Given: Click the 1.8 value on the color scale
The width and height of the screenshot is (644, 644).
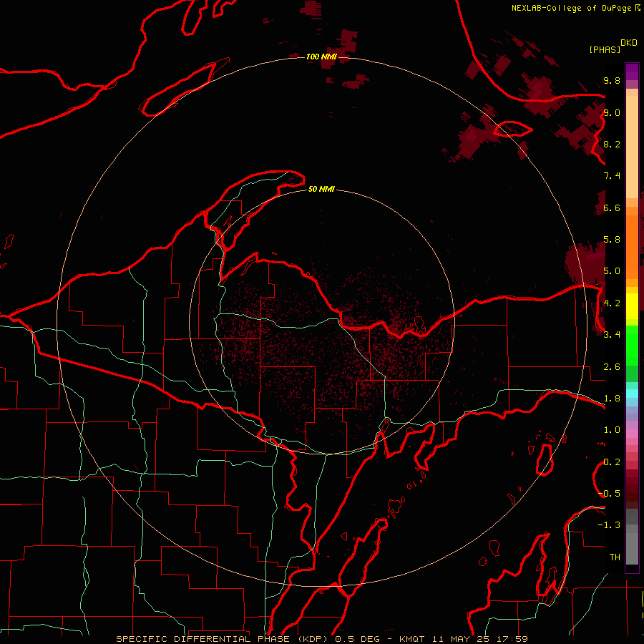Looking at the screenshot, I should 612,399.
